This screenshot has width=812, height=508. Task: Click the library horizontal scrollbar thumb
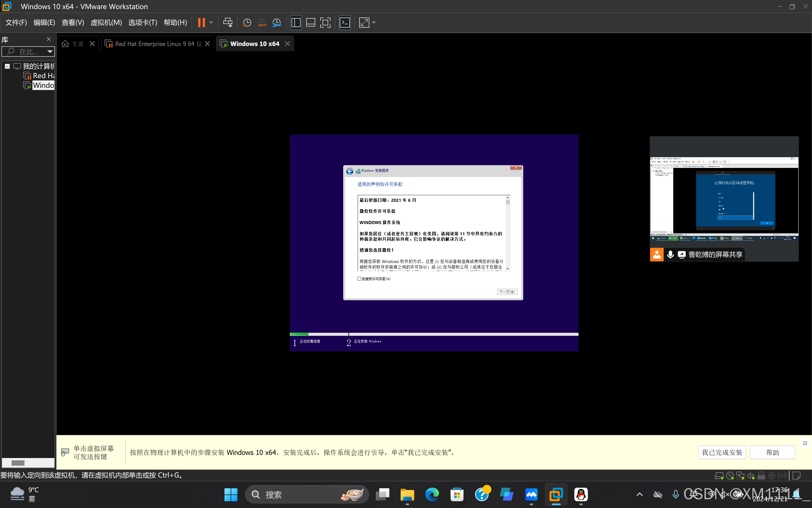[18, 463]
